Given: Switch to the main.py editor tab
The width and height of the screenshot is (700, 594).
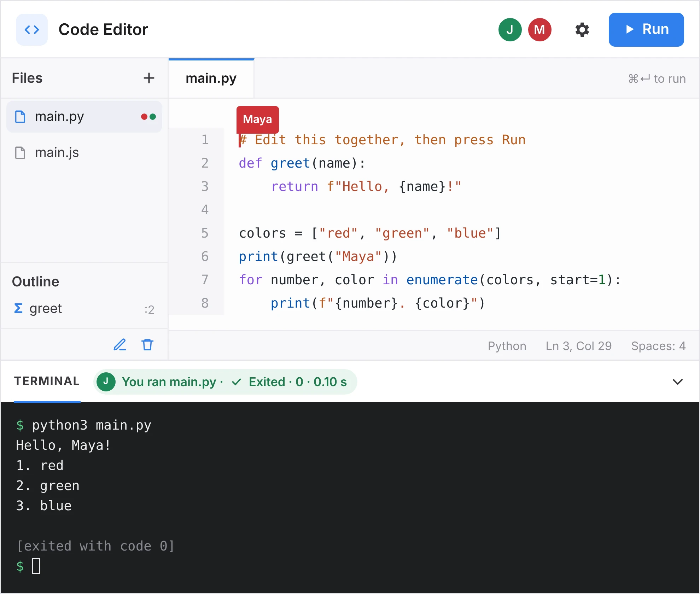Looking at the screenshot, I should [211, 78].
